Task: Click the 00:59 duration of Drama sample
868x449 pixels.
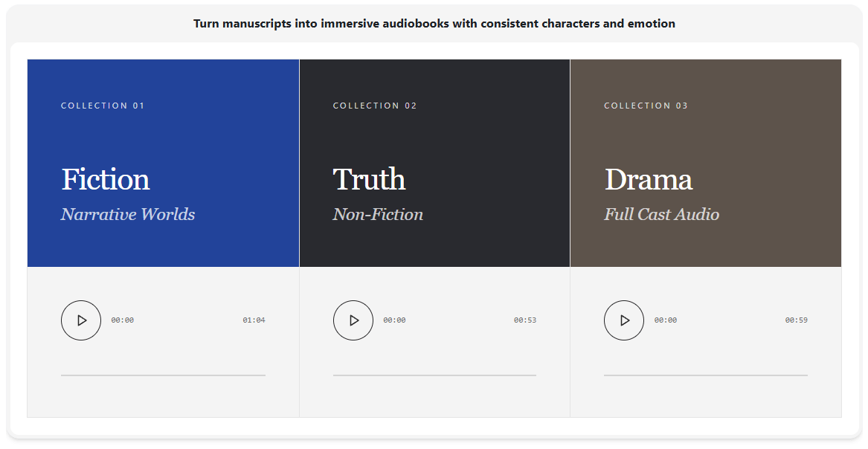Action: 796,320
